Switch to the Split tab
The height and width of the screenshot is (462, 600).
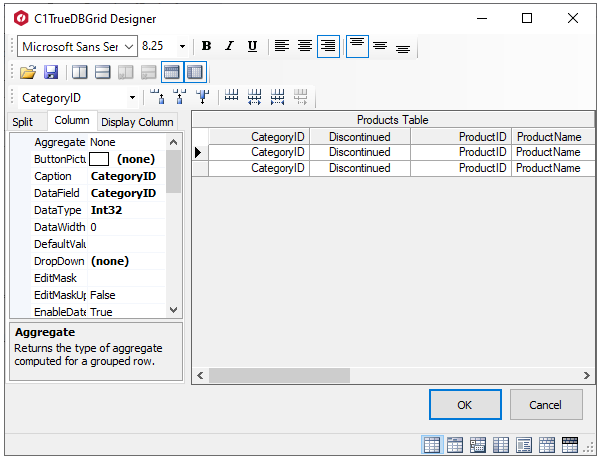click(23, 122)
